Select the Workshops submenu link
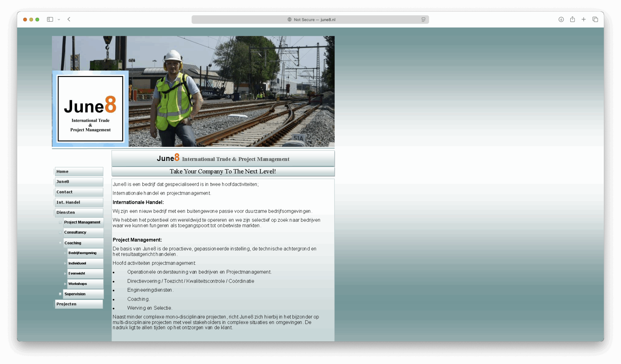This screenshot has height=364, width=621. coord(85,284)
